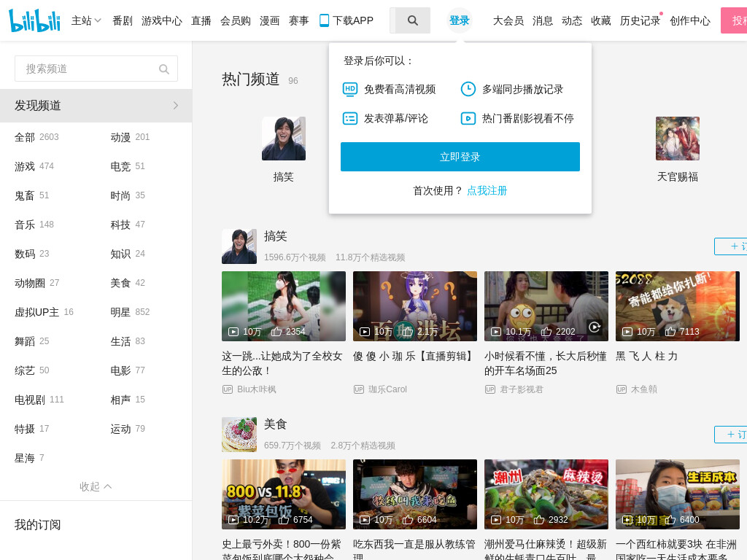The height and width of the screenshot is (560, 747).
Task: Open 赛事 in top navigation
Action: pyautogui.click(x=298, y=20)
